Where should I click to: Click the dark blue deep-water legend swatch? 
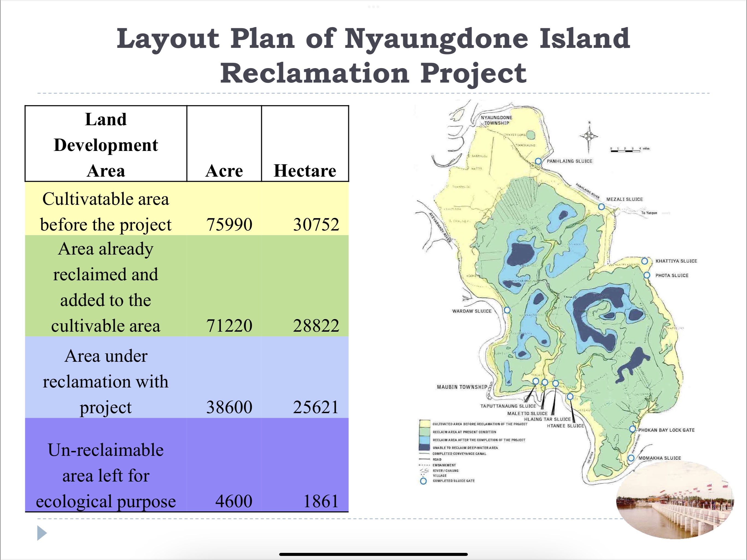point(424,447)
